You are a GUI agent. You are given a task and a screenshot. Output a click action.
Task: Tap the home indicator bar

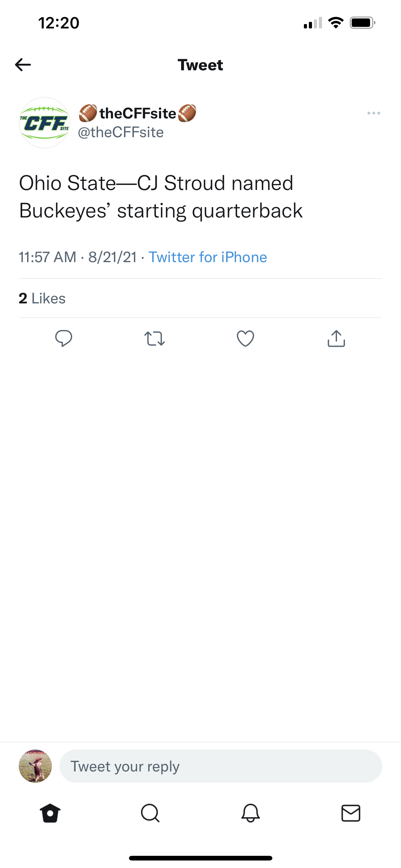pyautogui.click(x=200, y=858)
